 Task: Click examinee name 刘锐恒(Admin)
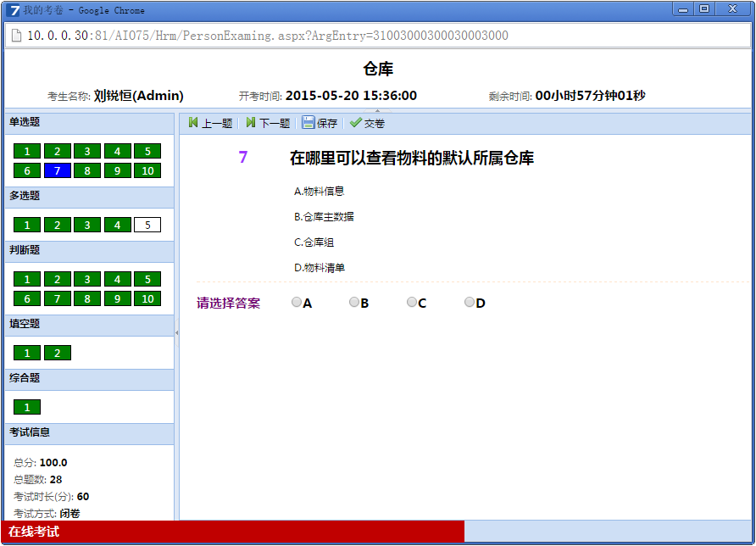(x=138, y=96)
